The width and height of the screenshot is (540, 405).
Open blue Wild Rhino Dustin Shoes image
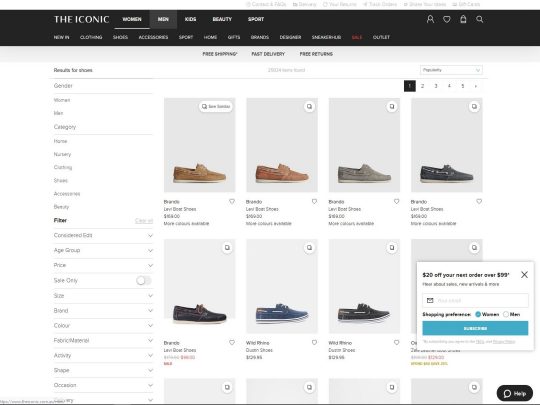click(x=282, y=286)
